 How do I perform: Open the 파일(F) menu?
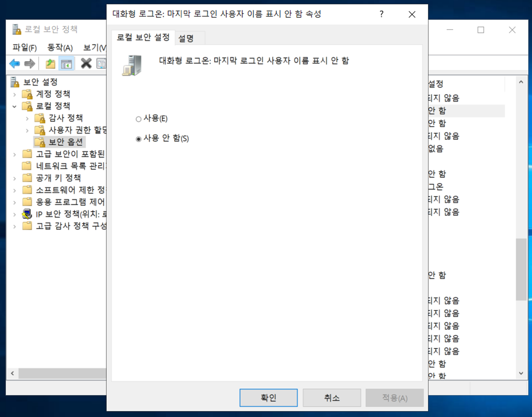click(24, 47)
